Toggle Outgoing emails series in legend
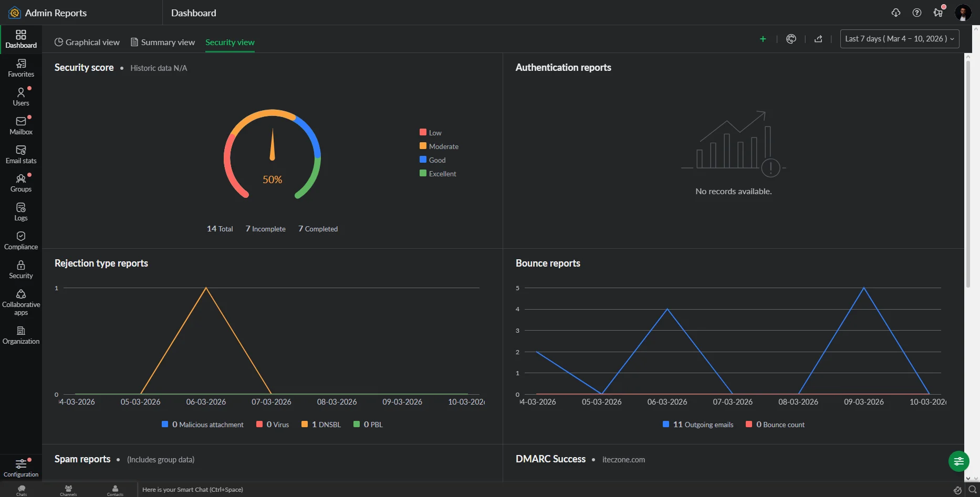Viewport: 980px width, 497px height. [x=698, y=425]
